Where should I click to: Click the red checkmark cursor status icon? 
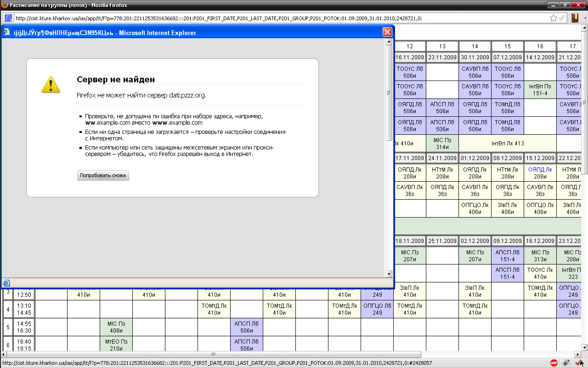pyautogui.click(x=579, y=363)
